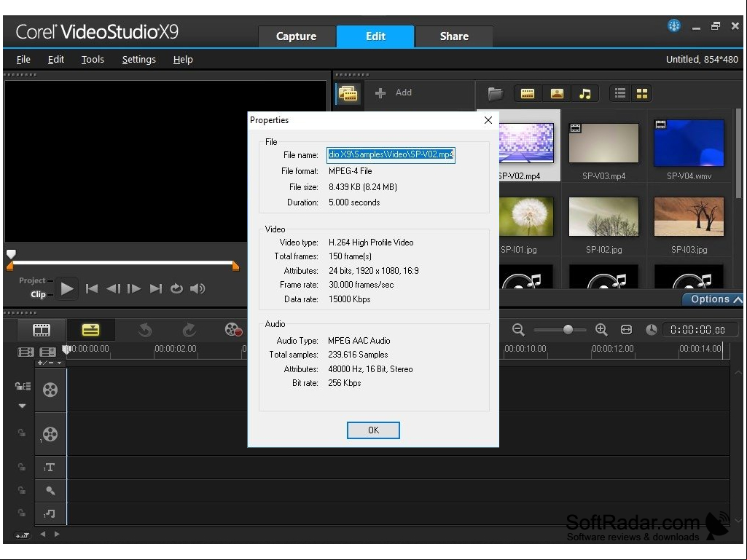Select the SP-I01.jpg dandelion thumbnail
Viewport: 747px width, 560px height.
[526, 216]
